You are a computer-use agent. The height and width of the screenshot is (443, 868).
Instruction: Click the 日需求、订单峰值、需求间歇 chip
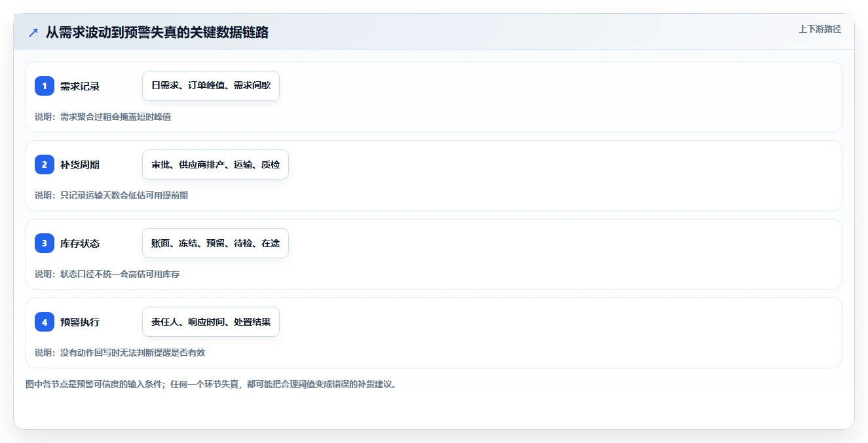click(211, 86)
